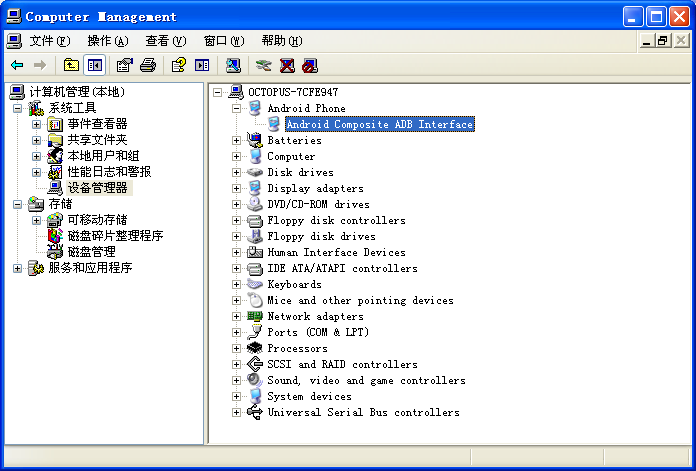The image size is (696, 471).
Task: Click the Up one level folder icon
Action: (x=71, y=66)
